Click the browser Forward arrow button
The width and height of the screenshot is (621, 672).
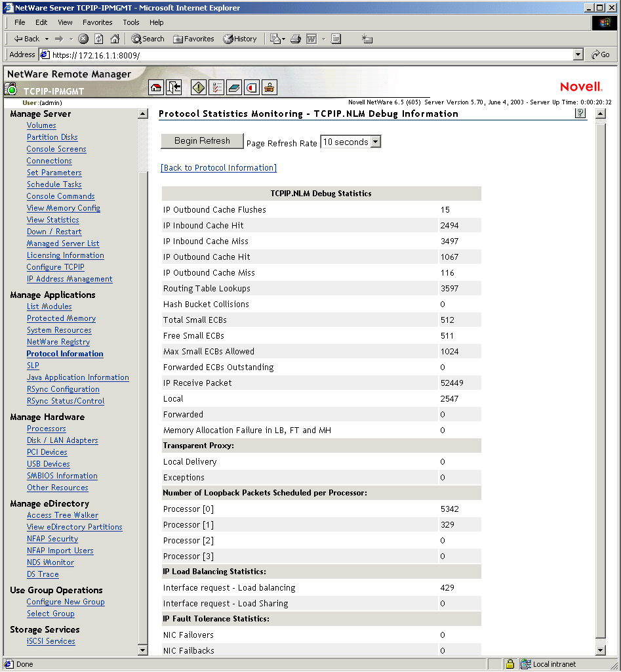coord(59,39)
